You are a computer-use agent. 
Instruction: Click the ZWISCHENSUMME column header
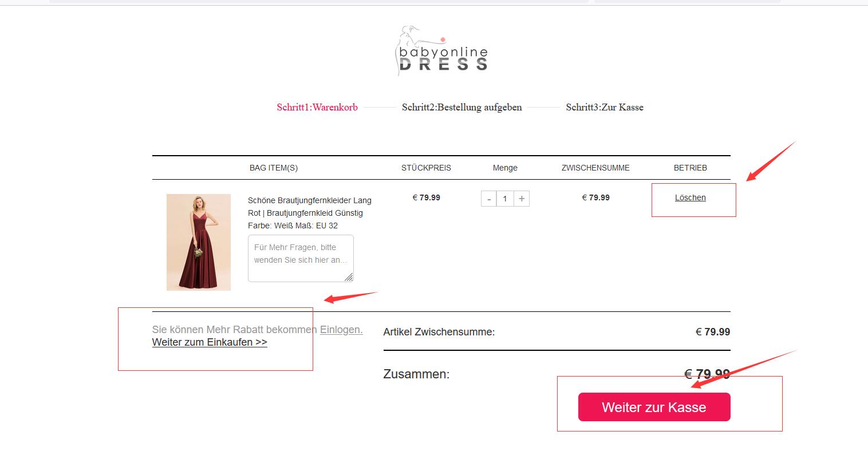point(595,168)
